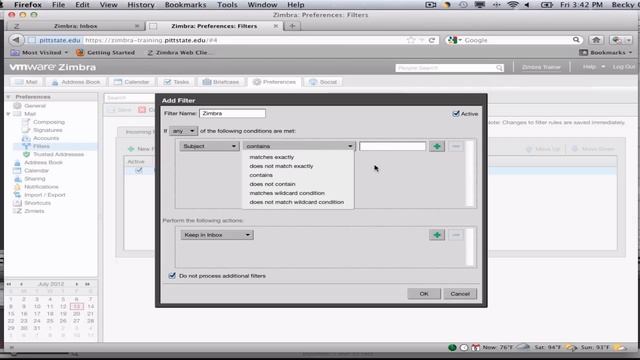Screen dimensions: 640x360
Task: Open the Subject field dropdown
Action: [x=209, y=146]
